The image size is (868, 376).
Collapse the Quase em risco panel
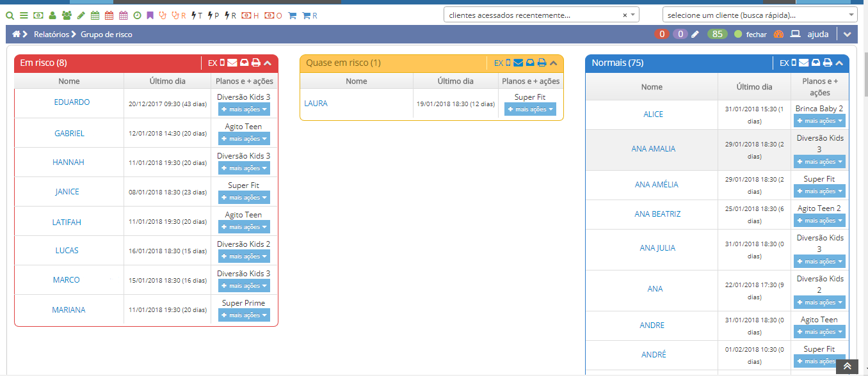[x=554, y=63]
